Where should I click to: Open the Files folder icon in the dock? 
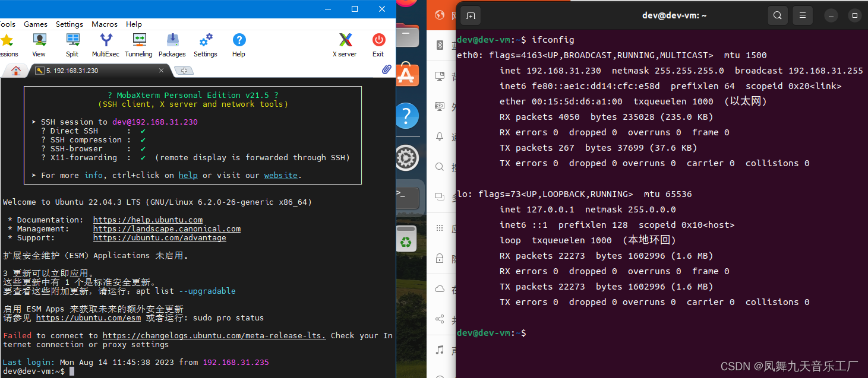click(406, 36)
